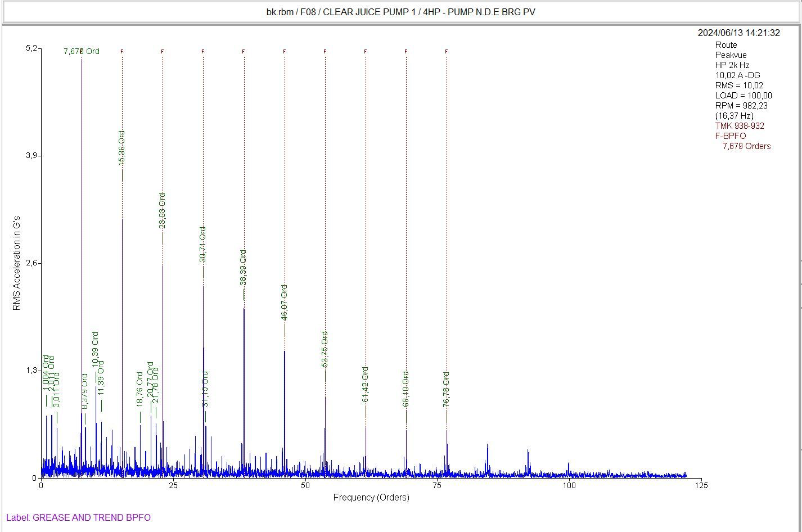Select the bearing model 'TMK 938-932'

(x=740, y=126)
